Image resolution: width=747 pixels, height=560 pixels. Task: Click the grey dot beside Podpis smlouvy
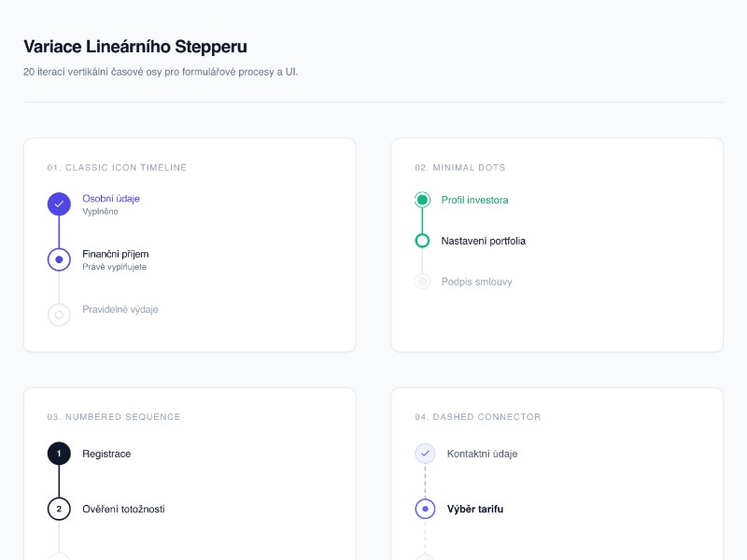coord(422,281)
